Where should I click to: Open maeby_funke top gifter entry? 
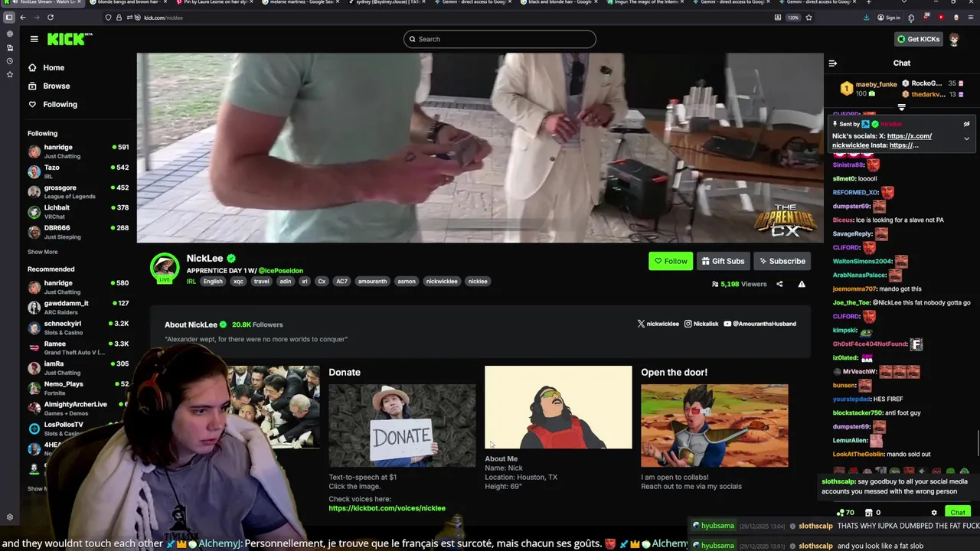pyautogui.click(x=869, y=89)
